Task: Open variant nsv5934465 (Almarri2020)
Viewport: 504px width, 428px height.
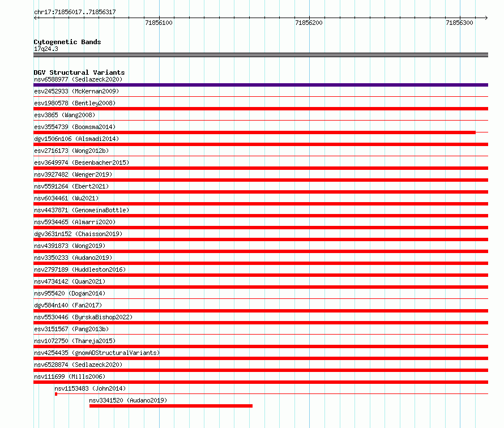Action: pos(75,222)
